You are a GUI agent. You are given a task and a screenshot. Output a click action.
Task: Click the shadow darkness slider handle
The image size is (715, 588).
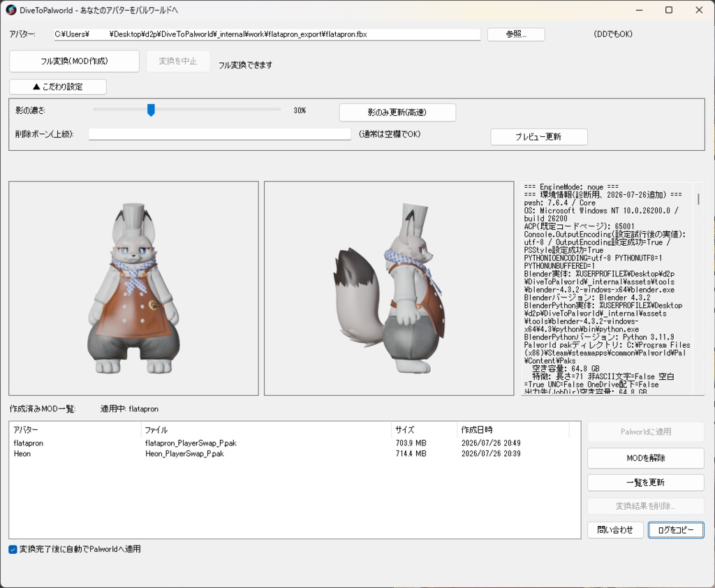pos(151,110)
